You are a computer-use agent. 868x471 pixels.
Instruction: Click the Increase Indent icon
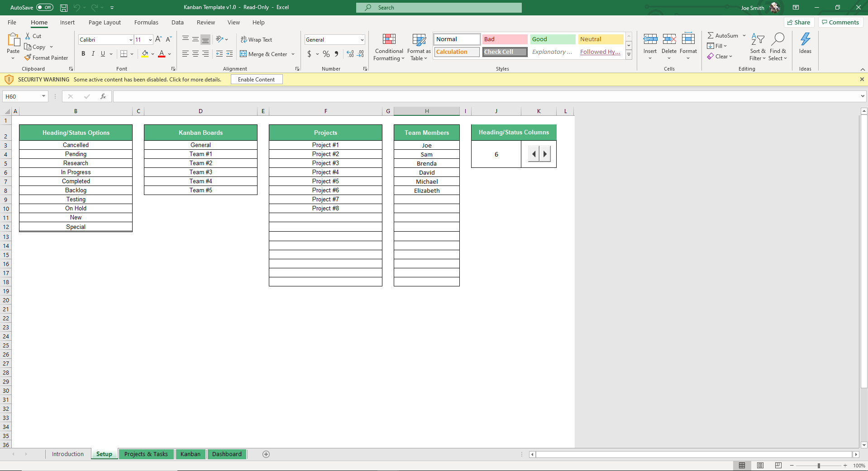pyautogui.click(x=229, y=54)
